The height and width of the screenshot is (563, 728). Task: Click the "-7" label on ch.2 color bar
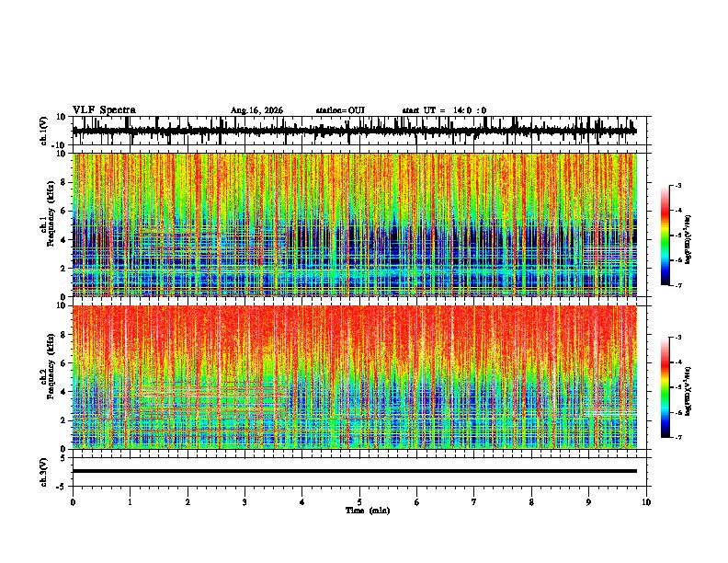point(677,437)
